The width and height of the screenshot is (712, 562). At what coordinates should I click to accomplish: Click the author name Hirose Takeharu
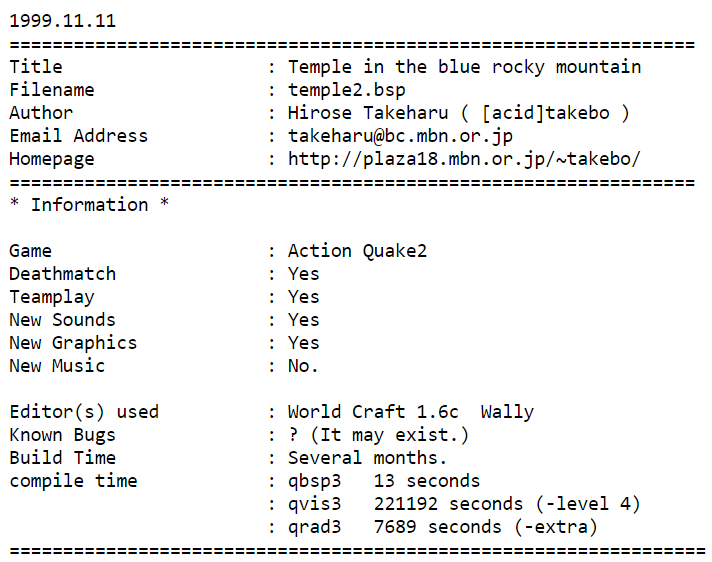point(368,113)
